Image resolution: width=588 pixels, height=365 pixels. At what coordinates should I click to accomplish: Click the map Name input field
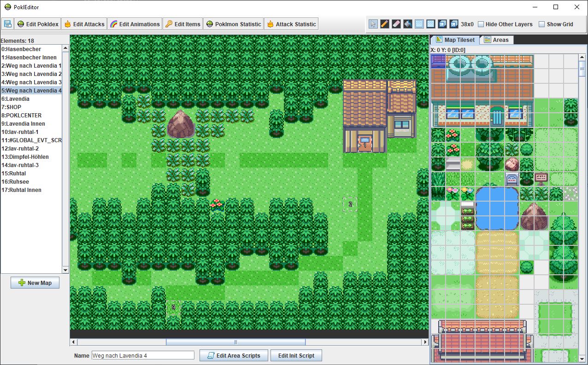(x=143, y=355)
